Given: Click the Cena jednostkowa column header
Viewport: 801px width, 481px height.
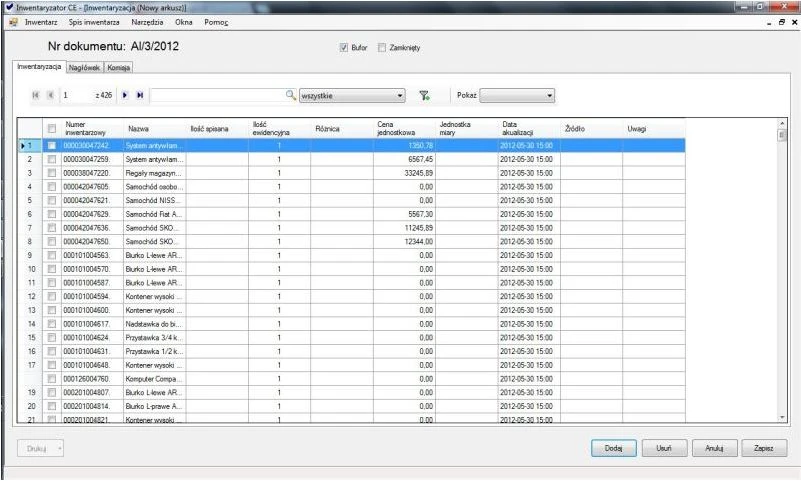Looking at the screenshot, I should (404, 128).
